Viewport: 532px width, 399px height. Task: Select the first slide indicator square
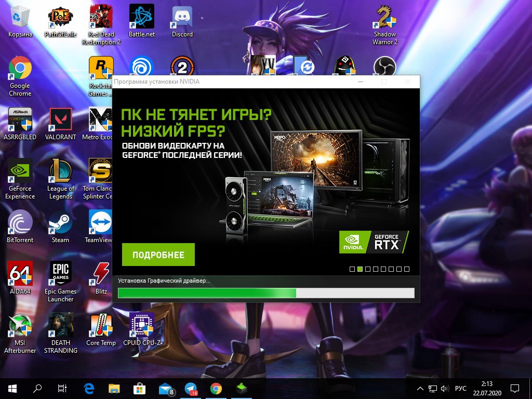click(352, 269)
